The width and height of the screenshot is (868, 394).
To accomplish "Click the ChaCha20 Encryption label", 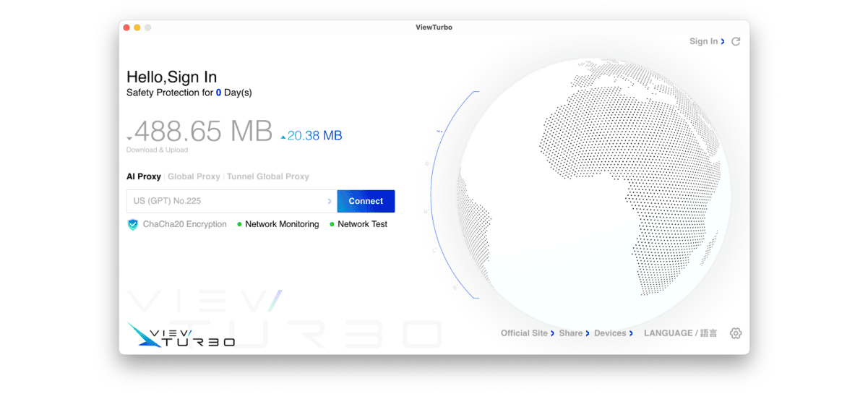I will coord(185,225).
